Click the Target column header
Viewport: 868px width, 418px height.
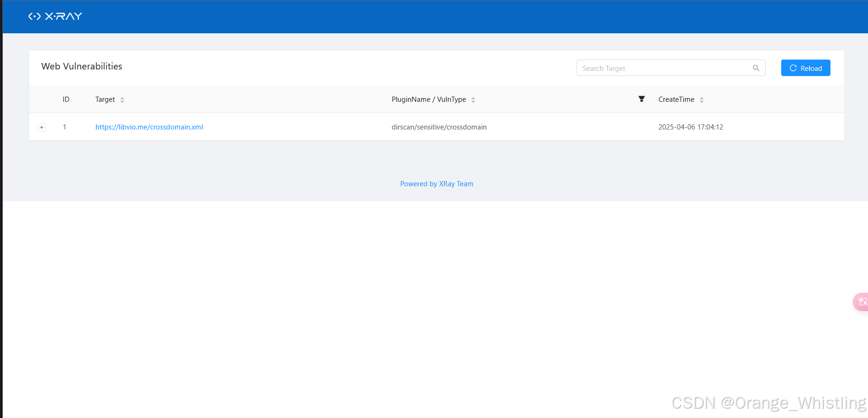[105, 99]
